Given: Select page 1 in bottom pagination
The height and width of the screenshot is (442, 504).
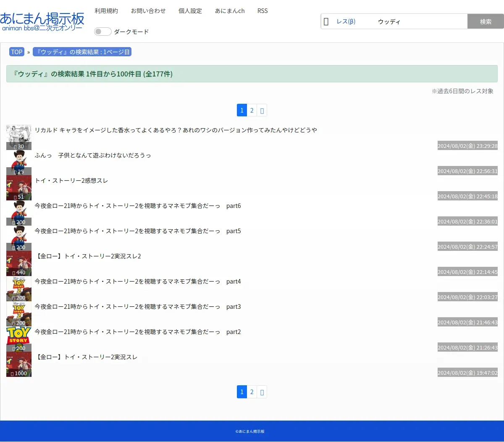Looking at the screenshot, I should (242, 392).
